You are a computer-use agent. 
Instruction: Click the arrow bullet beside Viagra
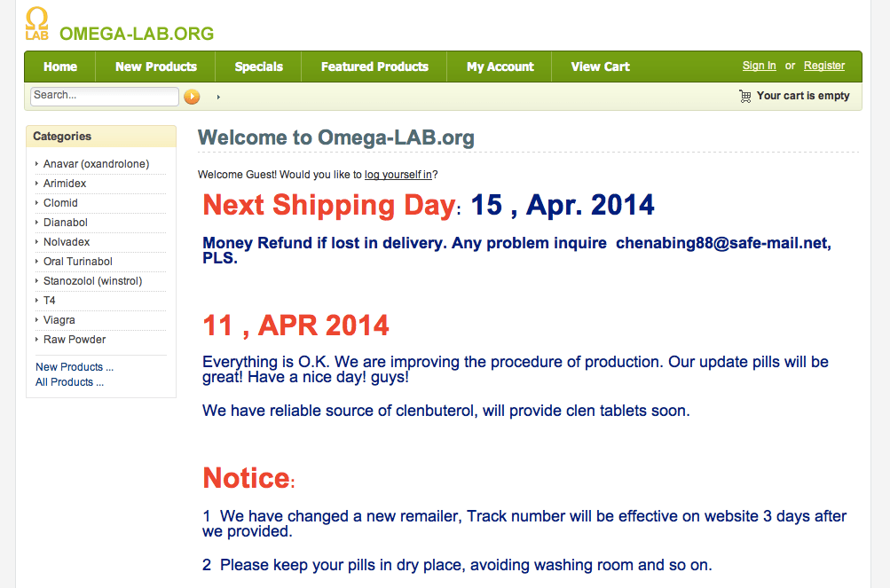(37, 320)
